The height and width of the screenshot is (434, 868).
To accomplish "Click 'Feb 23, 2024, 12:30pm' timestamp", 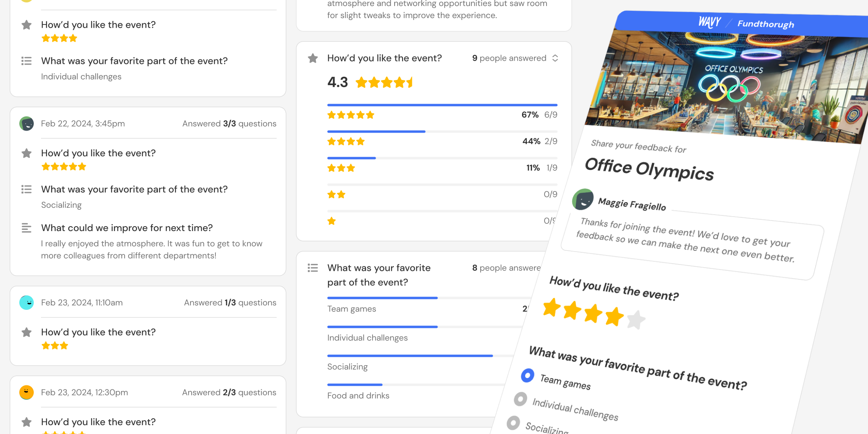I will pos(84,392).
